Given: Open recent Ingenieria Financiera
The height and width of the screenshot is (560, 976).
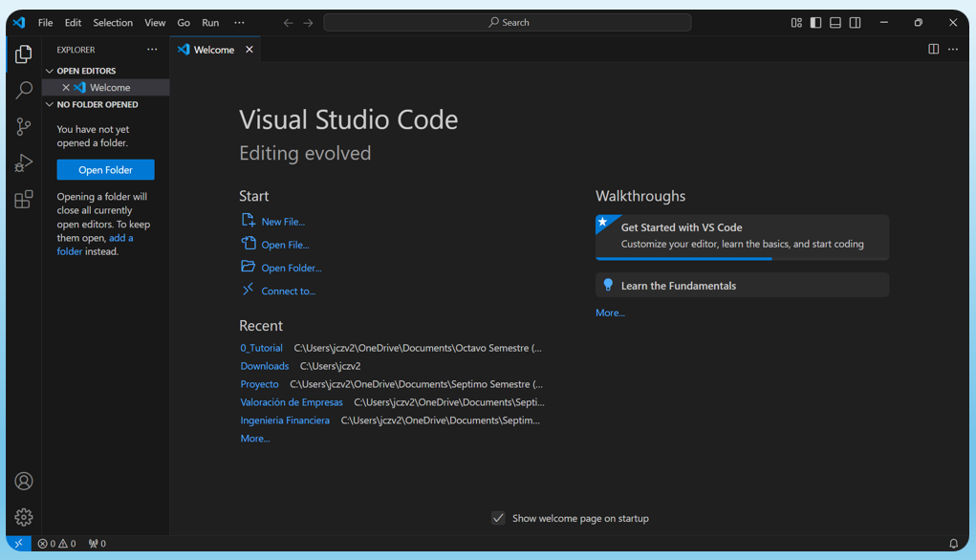Looking at the screenshot, I should tap(285, 420).
